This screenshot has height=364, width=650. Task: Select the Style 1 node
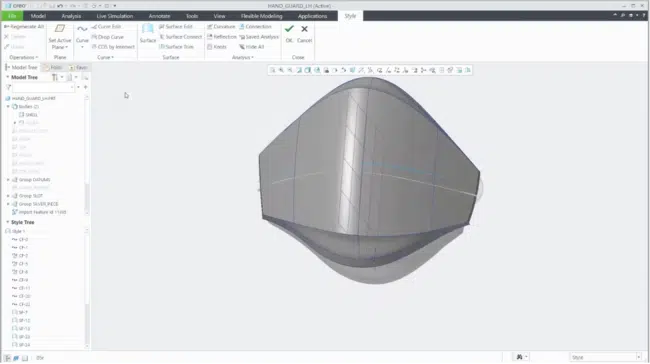(x=15, y=231)
